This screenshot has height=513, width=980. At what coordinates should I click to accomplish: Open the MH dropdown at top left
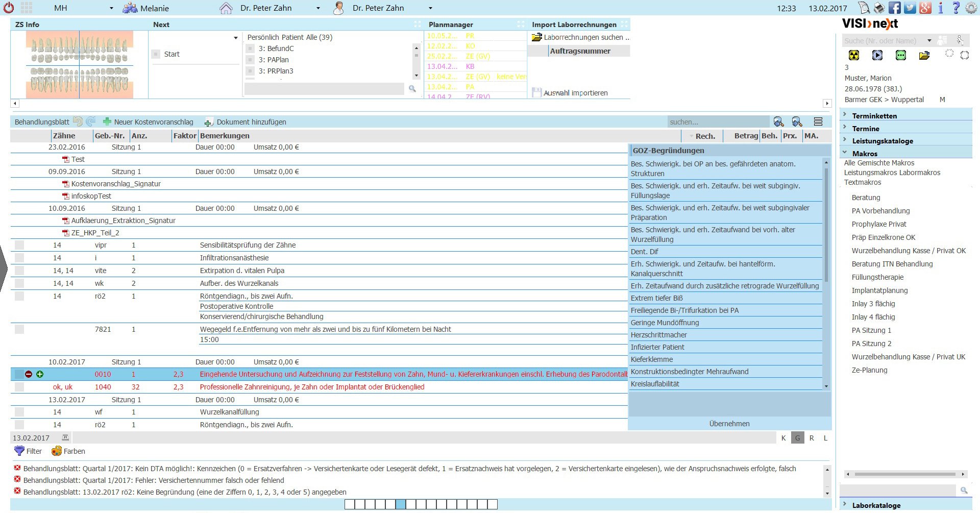[x=111, y=8]
